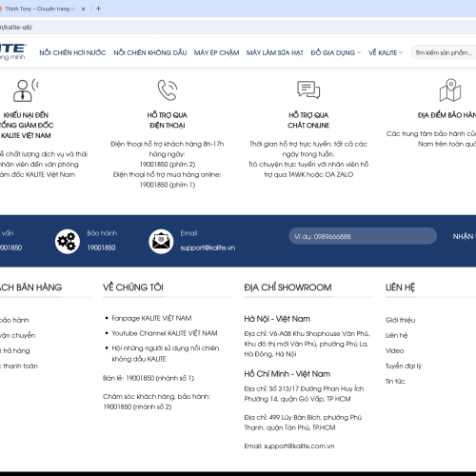The height and width of the screenshot is (476, 476).
Task: Click the NHẬN button beside phone field
Action: [465, 236]
